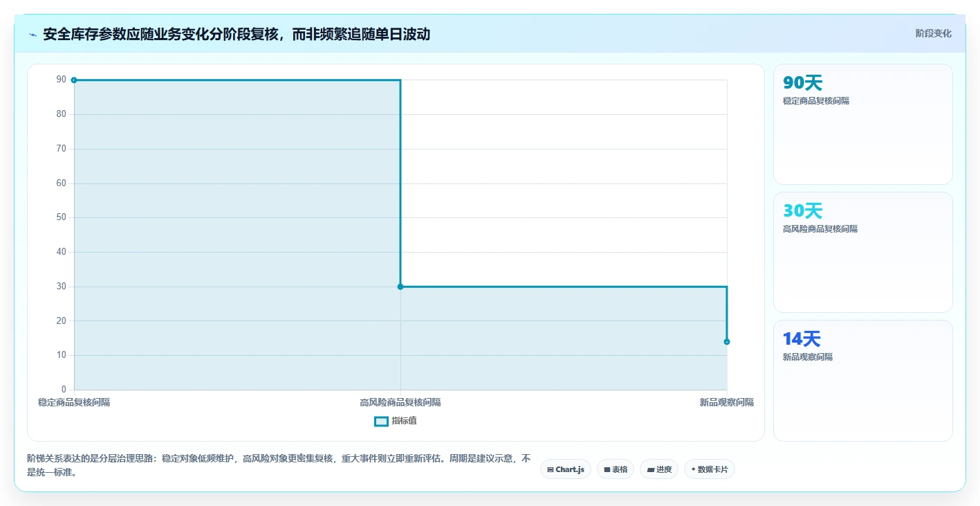This screenshot has height=506, width=980.
Task: Select the Chart.js chip
Action: pyautogui.click(x=566, y=469)
